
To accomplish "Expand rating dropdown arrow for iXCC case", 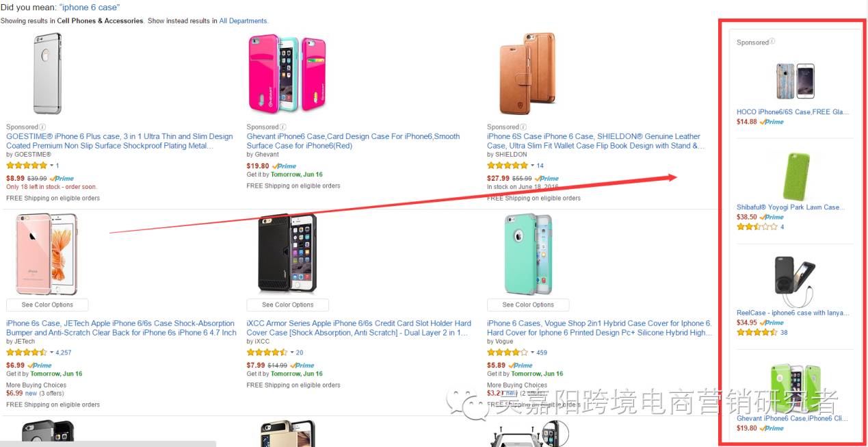I will point(292,353).
